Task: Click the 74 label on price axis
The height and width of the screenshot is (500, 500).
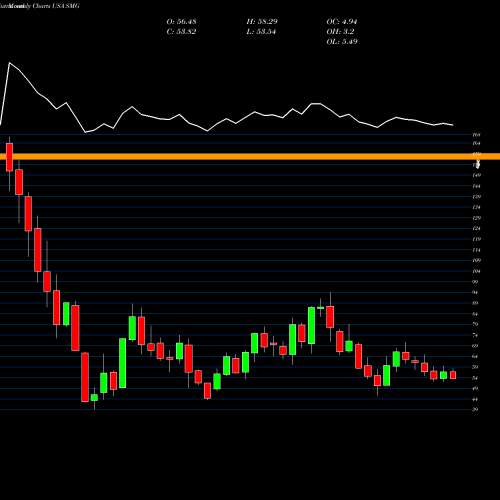Action: click(x=475, y=335)
